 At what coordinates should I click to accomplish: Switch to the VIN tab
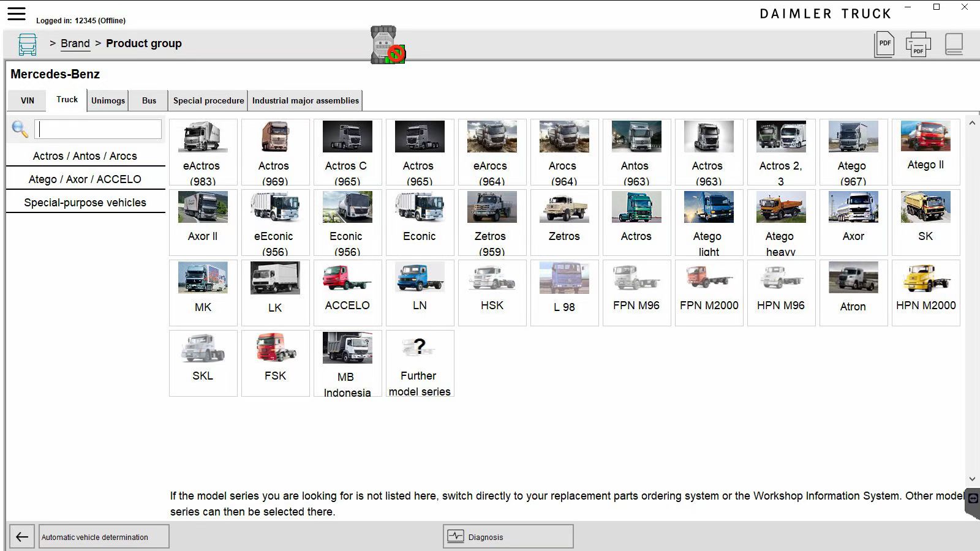(x=28, y=100)
